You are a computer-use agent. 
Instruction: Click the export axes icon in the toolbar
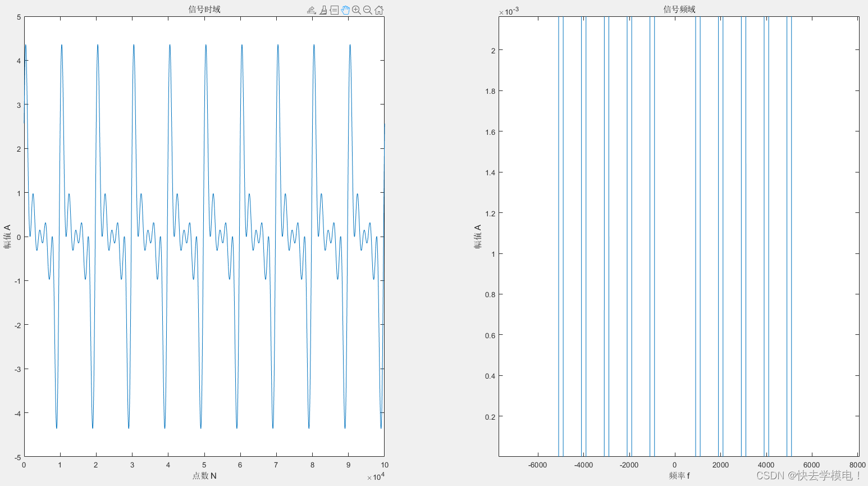(312, 10)
